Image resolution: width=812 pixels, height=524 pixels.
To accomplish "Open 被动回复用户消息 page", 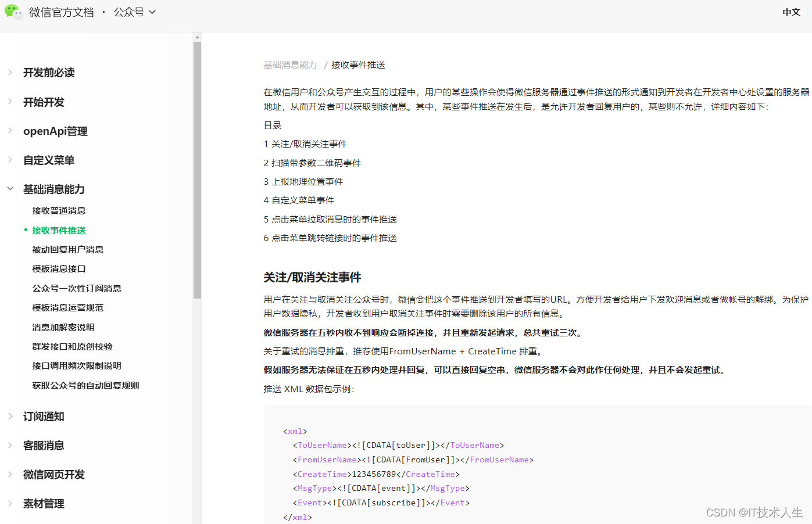I will [x=68, y=250].
